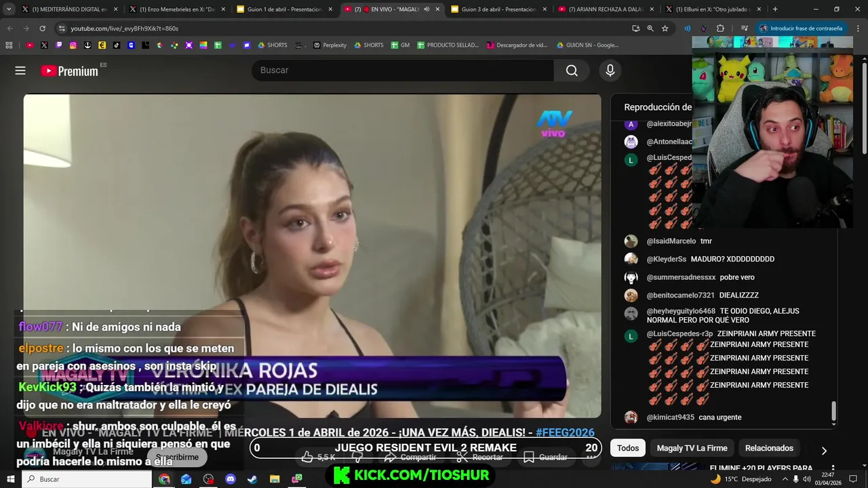868x488 pixels.
Task: Start voice search with microphone icon
Action: (610, 70)
